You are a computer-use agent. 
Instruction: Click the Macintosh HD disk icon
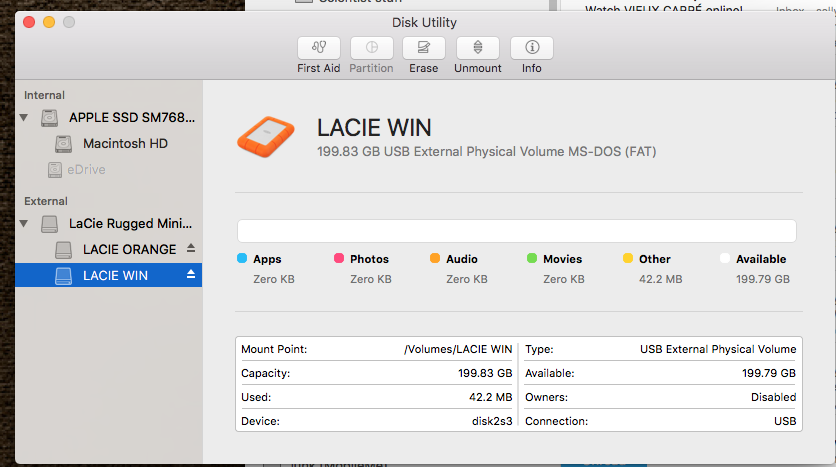coord(63,143)
